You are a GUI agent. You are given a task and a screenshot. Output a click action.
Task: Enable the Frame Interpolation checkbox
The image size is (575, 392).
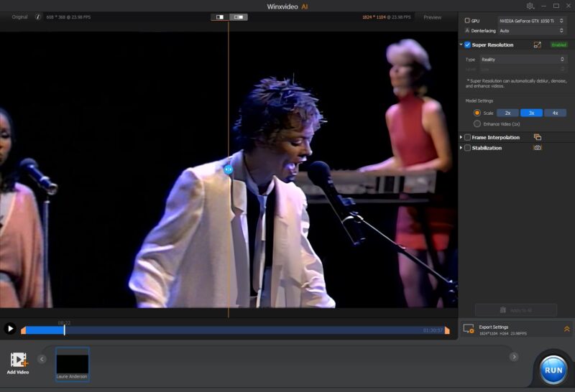[x=468, y=137]
